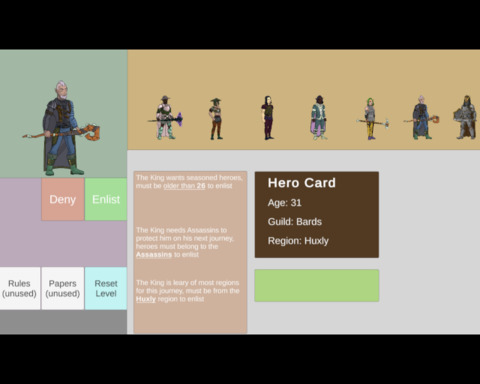Viewport: 480px width, 384px height.
Task: Click the green panel below Hero Card
Action: pos(317,286)
